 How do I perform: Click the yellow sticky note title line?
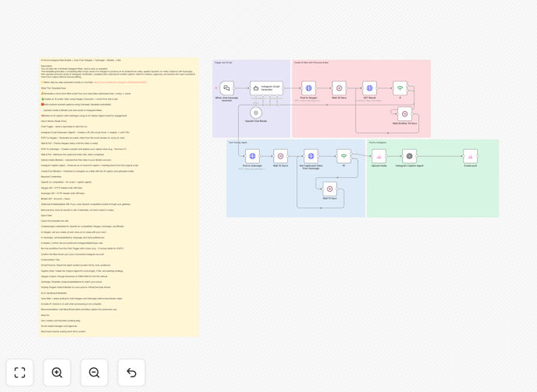pyautogui.click(x=81, y=61)
